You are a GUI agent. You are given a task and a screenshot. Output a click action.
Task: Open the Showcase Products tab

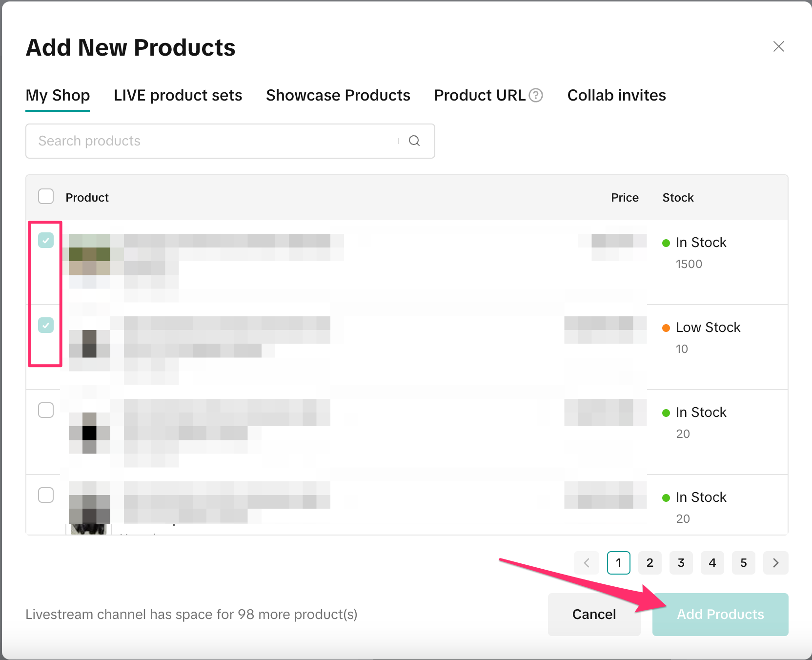338,95
